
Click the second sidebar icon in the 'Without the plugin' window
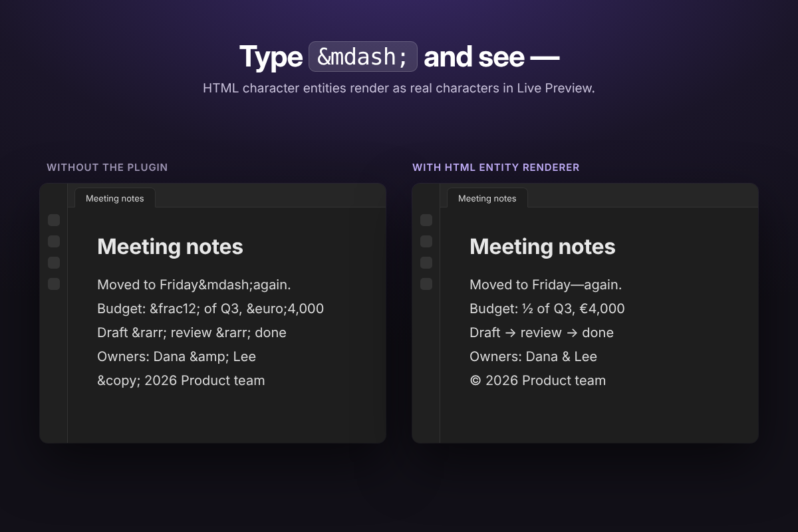[x=54, y=241]
